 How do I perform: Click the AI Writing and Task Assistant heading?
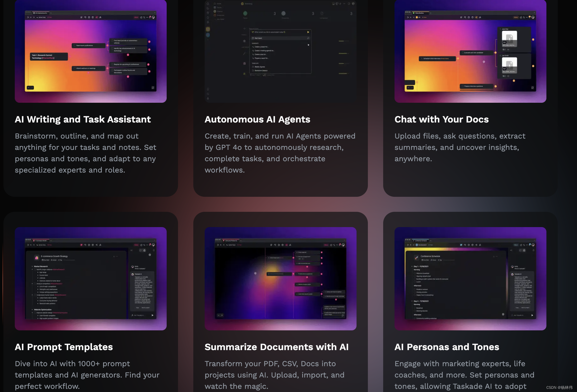83,119
